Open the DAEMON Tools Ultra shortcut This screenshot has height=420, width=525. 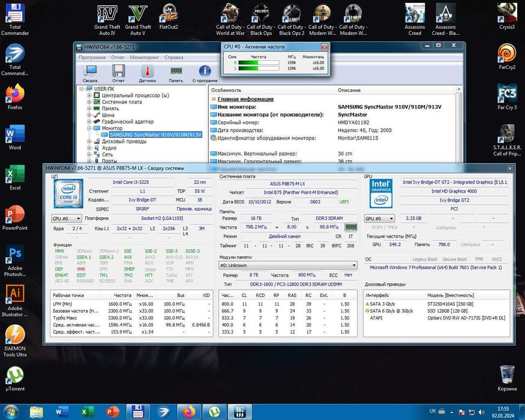point(15,341)
